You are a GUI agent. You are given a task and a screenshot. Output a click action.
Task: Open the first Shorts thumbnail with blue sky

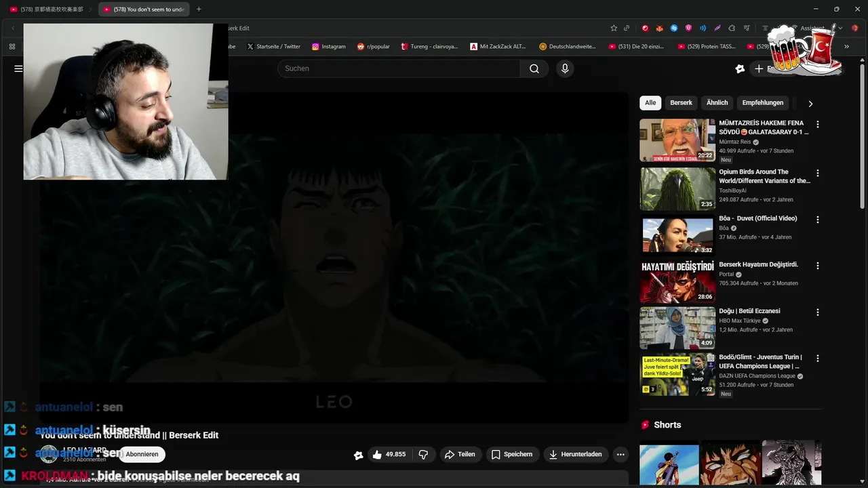[669, 464]
